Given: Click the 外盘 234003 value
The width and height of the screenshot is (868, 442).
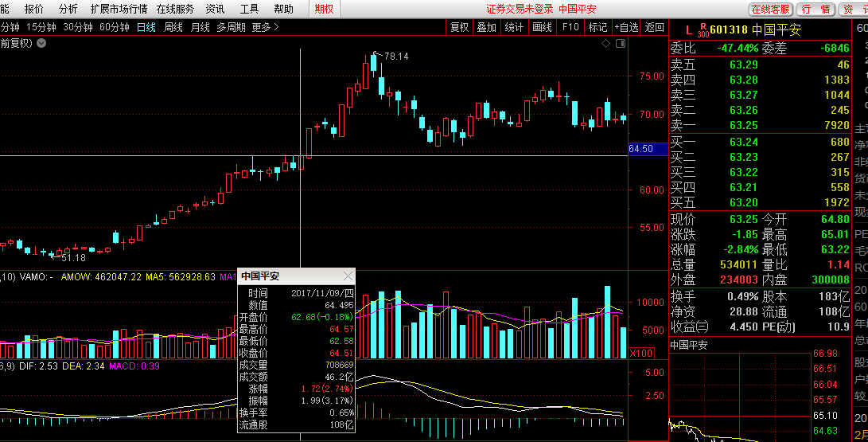Looking at the screenshot, I should (739, 280).
